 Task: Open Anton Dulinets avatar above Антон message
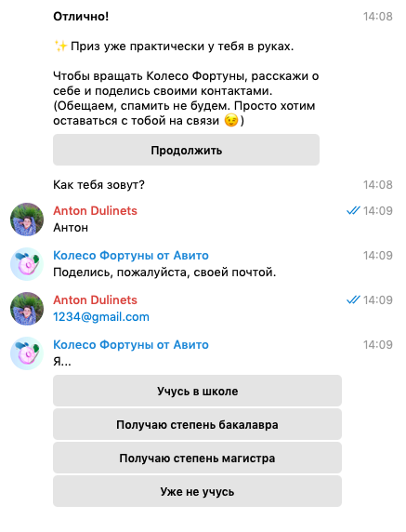point(27,219)
